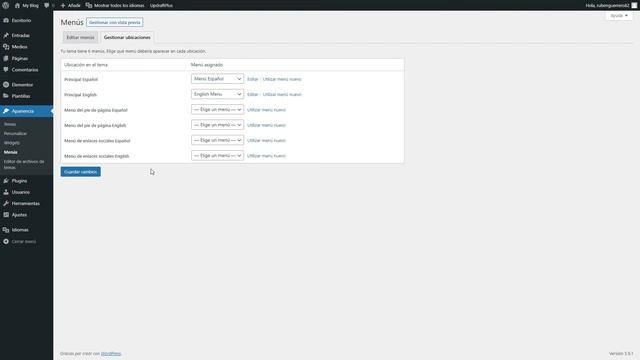This screenshot has height=360, width=640.
Task: Open Principal Español menu dropdown
Action: click(x=217, y=79)
